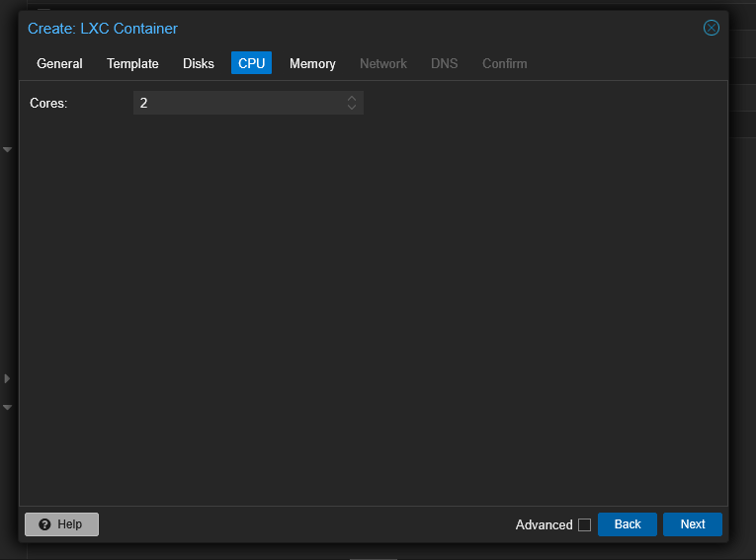Select the CPU tab
The image size is (756, 560).
(251, 63)
